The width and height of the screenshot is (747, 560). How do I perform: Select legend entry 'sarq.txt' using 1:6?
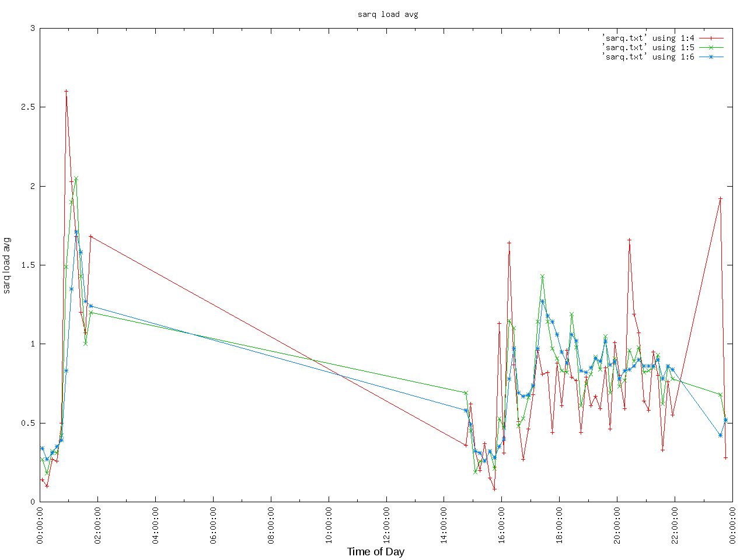(648, 57)
